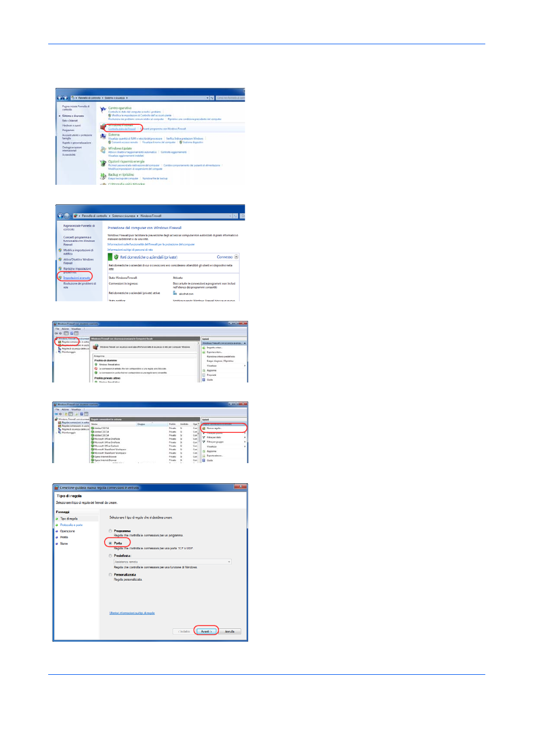Open File menu in firewall overview window

pos(57,329)
